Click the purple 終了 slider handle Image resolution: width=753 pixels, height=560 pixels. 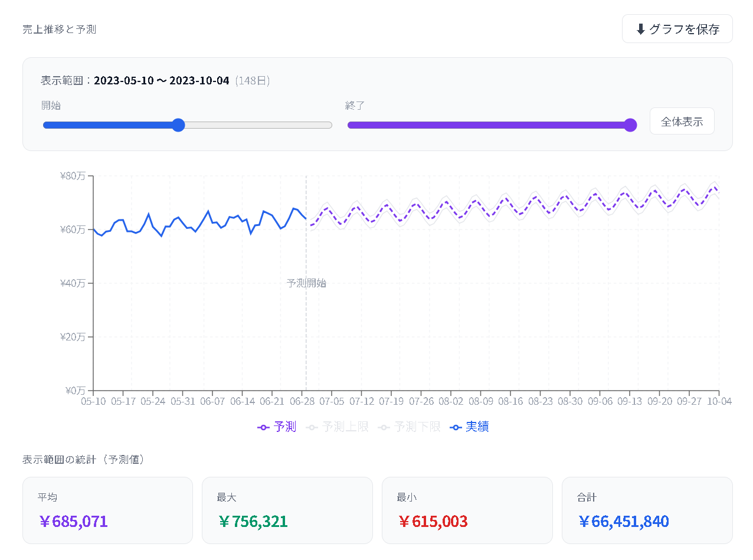[630, 125]
